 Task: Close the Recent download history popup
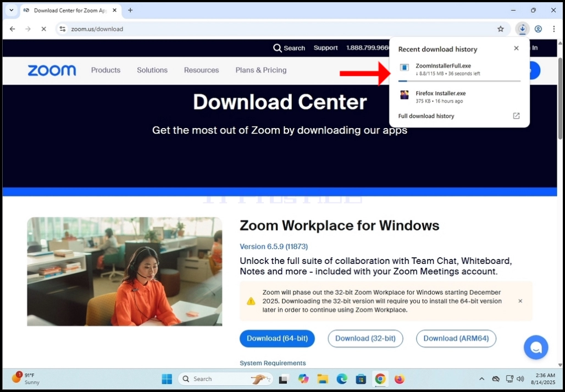point(516,48)
